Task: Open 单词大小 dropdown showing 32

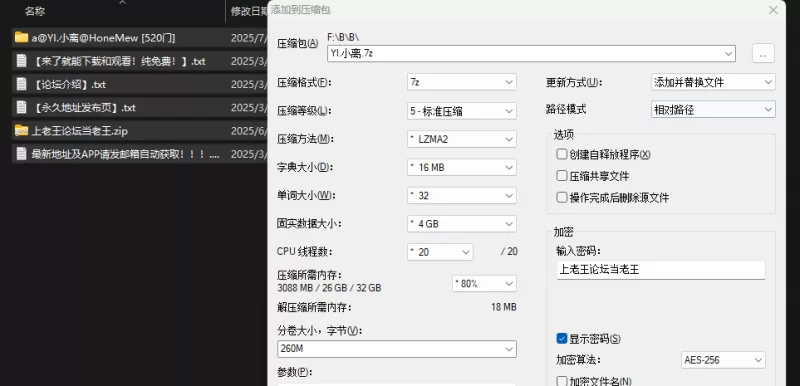Action: [x=461, y=195]
